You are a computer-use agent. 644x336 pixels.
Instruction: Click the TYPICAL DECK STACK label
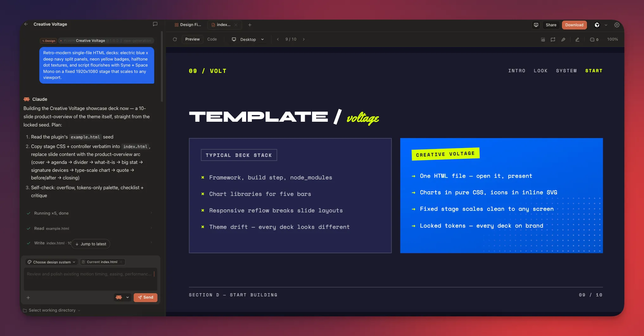[x=239, y=155]
